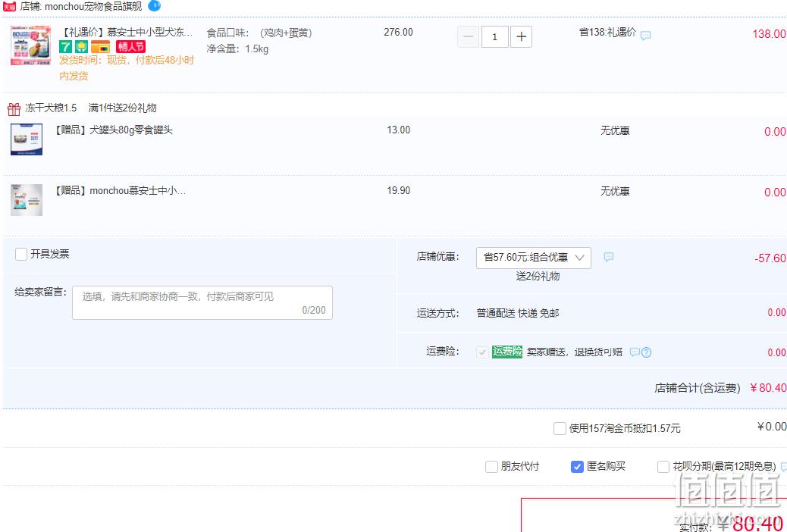Click the monchou慕安士 gift thumbnail

click(27, 200)
